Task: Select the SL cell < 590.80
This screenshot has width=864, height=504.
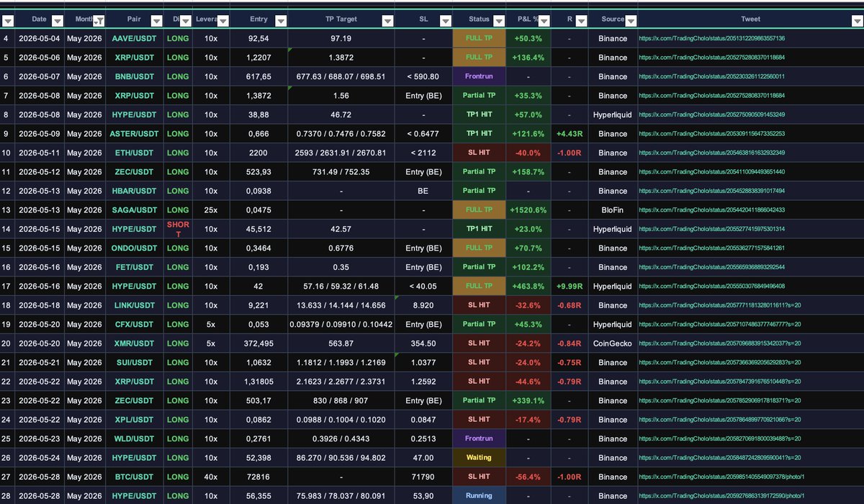Action: click(x=423, y=76)
